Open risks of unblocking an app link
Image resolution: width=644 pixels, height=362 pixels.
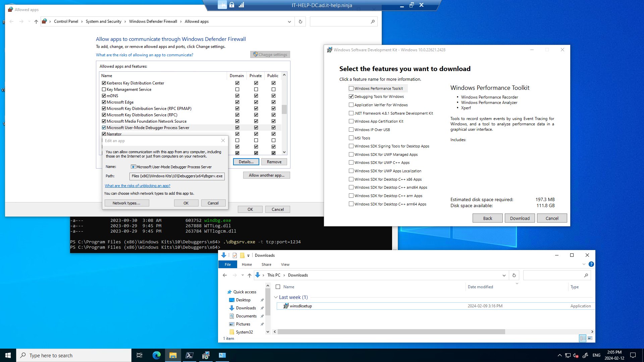pyautogui.click(x=138, y=186)
